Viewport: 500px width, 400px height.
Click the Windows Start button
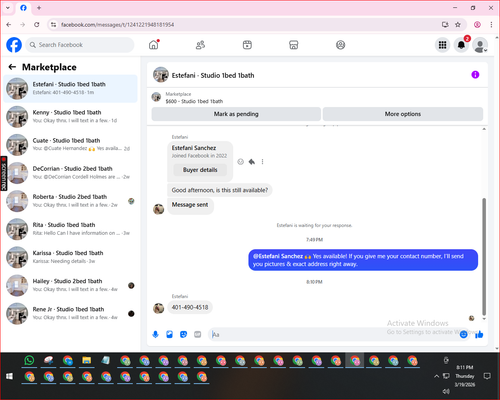(x=9, y=376)
